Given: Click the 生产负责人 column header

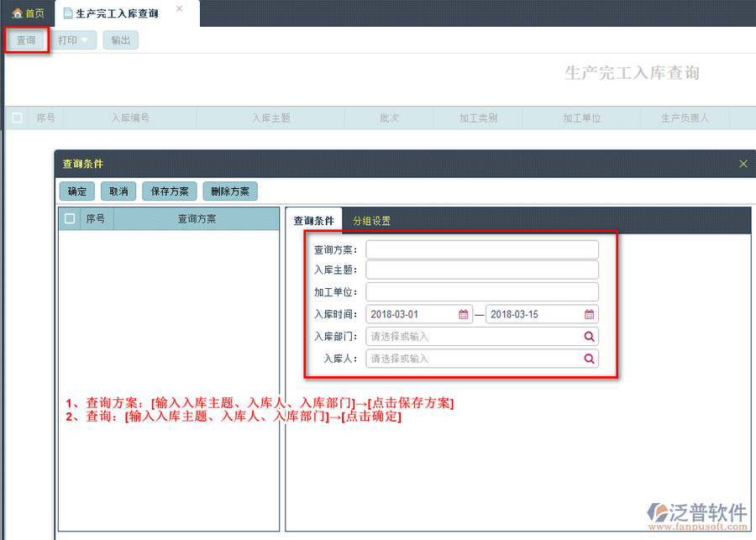Looking at the screenshot, I should pyautogui.click(x=685, y=118).
